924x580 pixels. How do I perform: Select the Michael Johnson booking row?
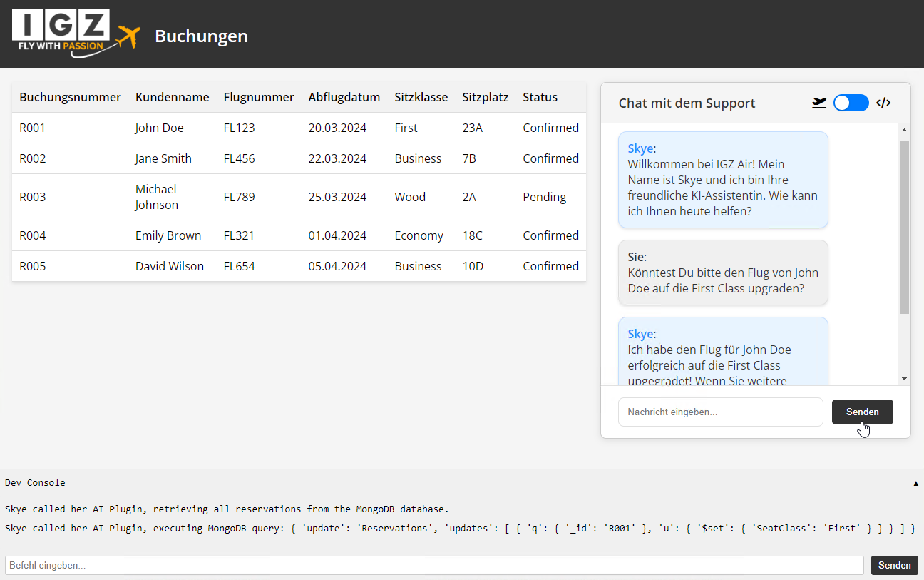[x=299, y=197]
